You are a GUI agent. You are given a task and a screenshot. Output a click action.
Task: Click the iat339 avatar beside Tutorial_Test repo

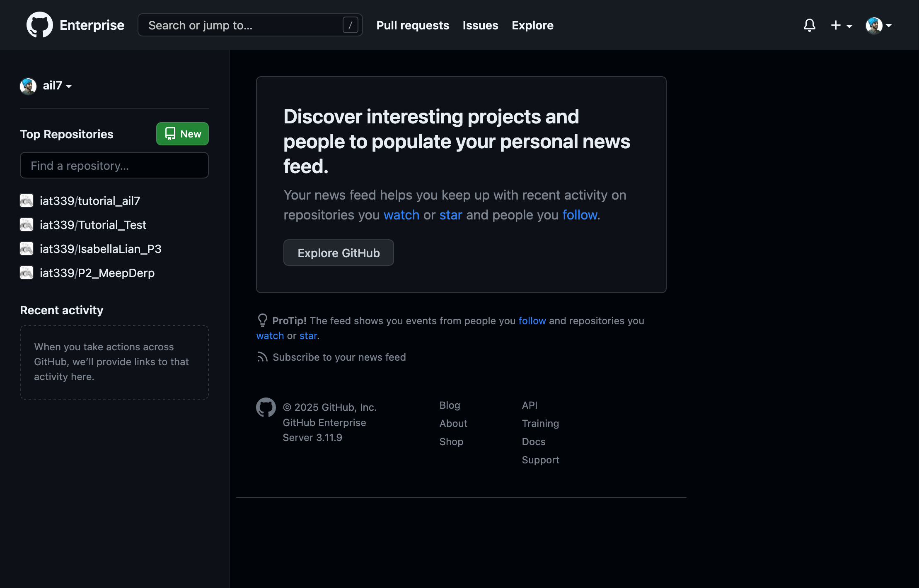(26, 224)
